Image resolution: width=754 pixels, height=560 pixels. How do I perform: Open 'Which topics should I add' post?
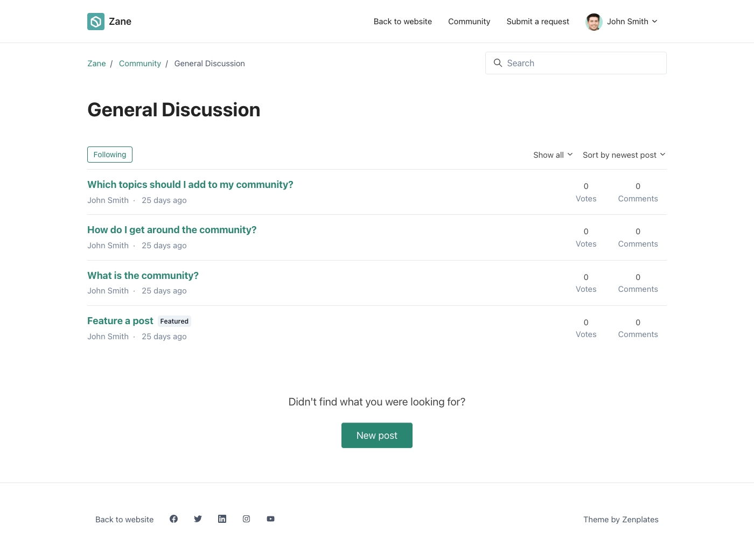pos(190,185)
